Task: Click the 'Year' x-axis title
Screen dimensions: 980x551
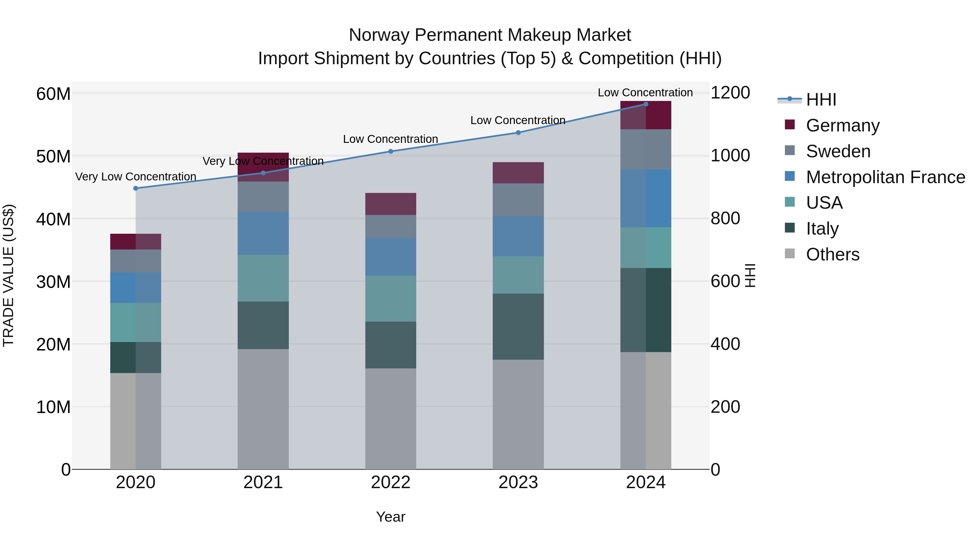Action: tap(391, 517)
